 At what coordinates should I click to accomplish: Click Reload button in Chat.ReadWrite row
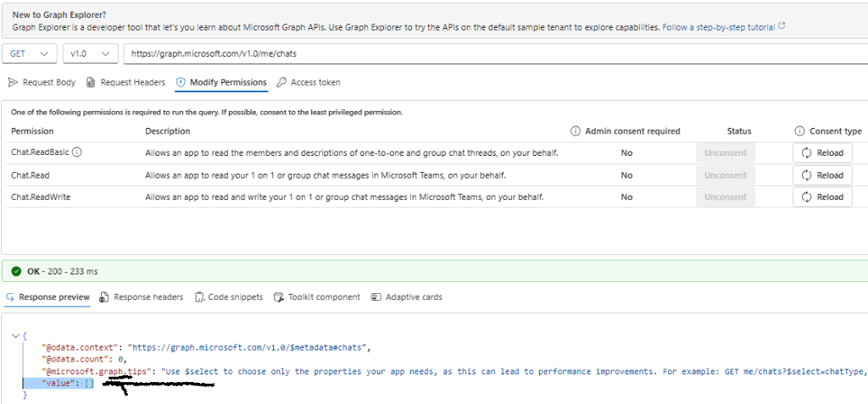pos(822,196)
